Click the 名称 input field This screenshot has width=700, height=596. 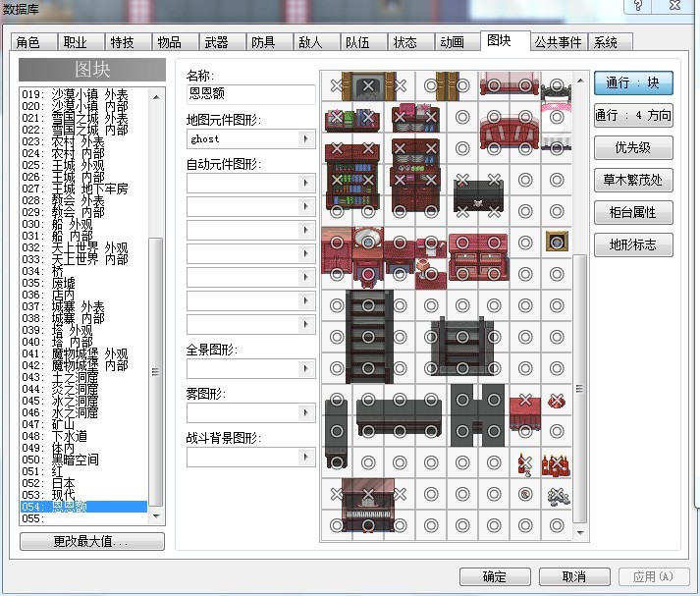point(251,93)
